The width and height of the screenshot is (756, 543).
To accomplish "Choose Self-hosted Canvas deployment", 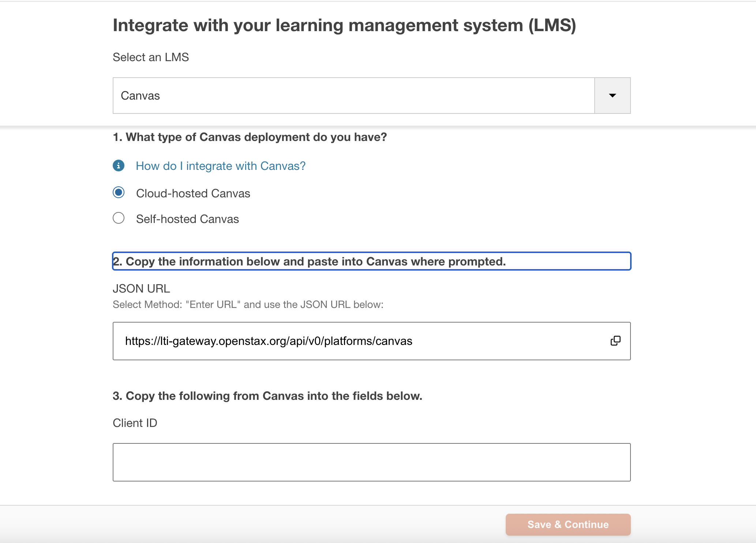I will point(119,218).
